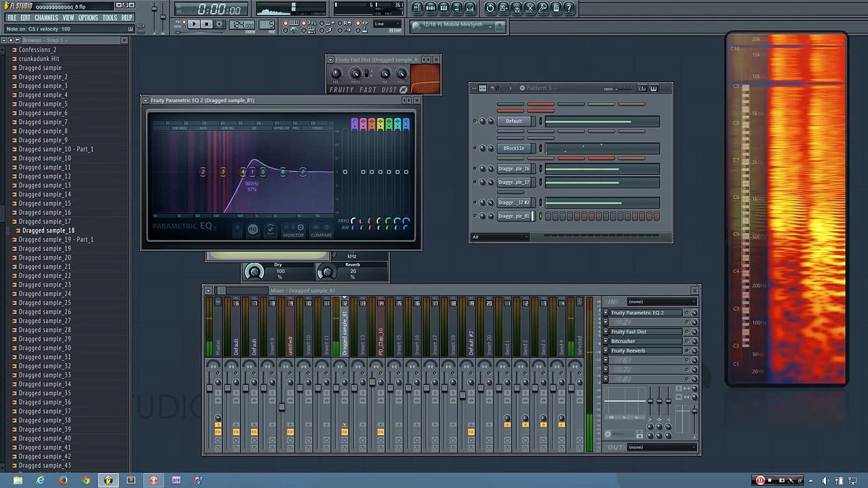Image resolution: width=868 pixels, height=488 pixels.
Task: Open the TOOLS menu
Action: (110, 18)
